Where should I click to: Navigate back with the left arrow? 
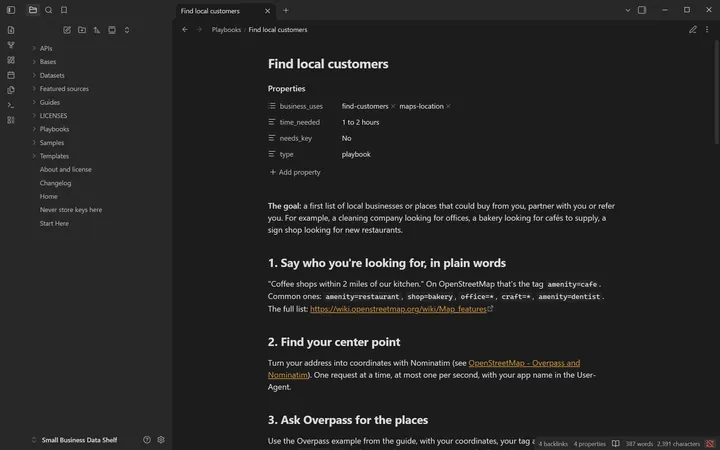click(185, 29)
